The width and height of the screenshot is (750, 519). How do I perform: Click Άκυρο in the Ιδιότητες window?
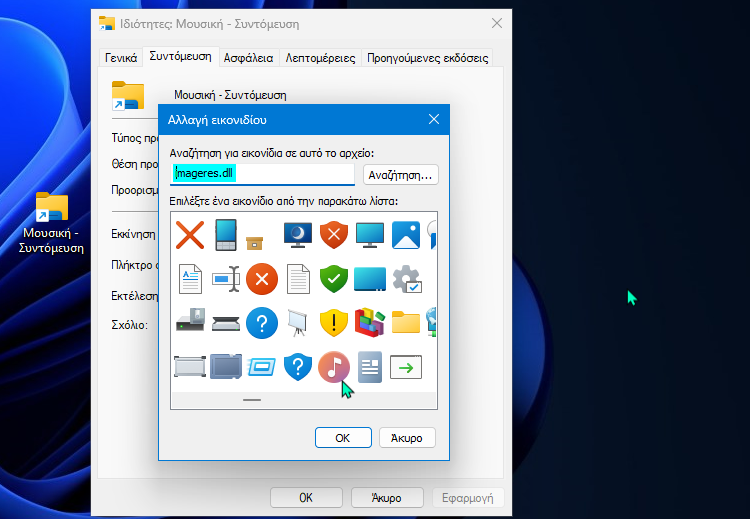coord(387,498)
